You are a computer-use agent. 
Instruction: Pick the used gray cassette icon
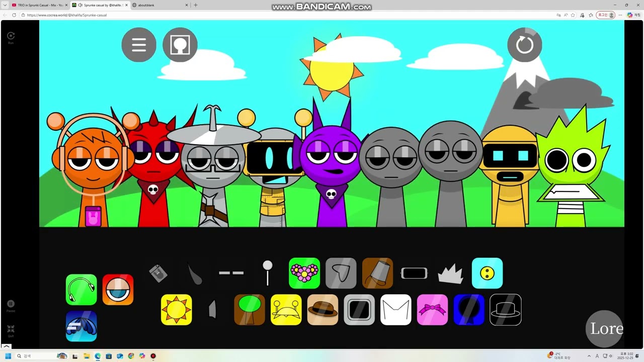click(158, 273)
